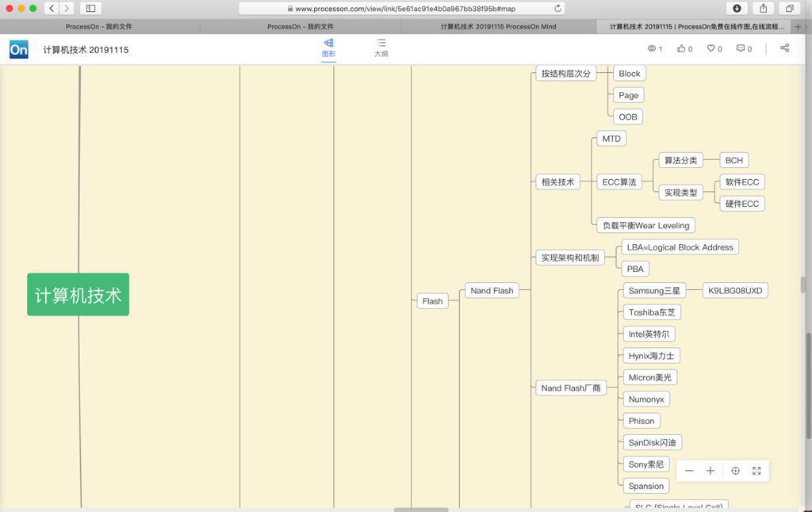The height and width of the screenshot is (512, 812).
Task: Select the 按结构层次分 node
Action: tap(566, 74)
